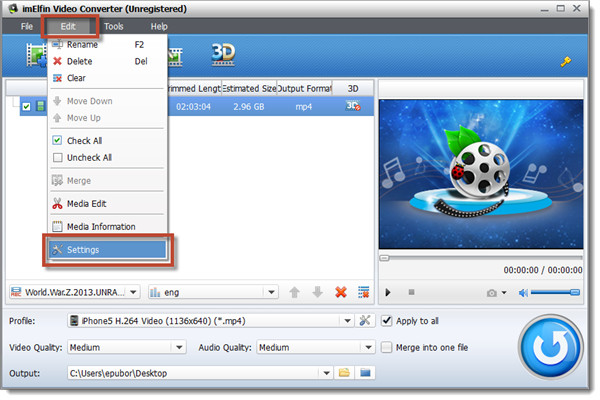Click the move up arrow below list
The image size is (600, 400).
pyautogui.click(x=294, y=292)
